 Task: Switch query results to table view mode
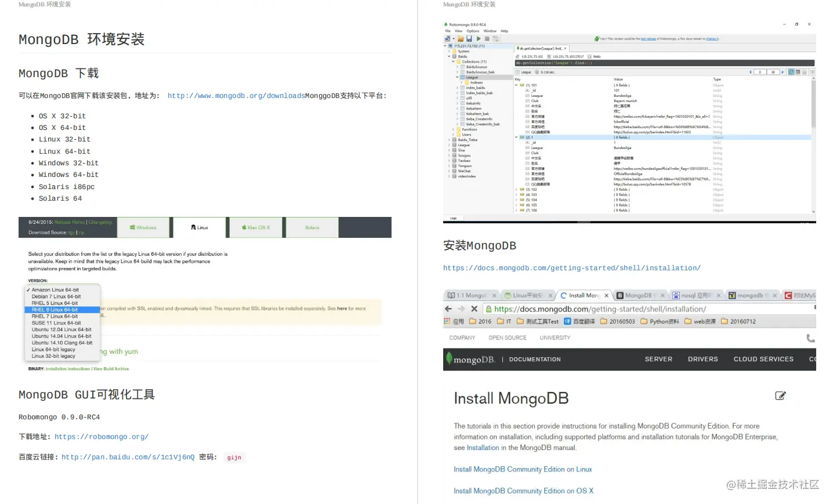tap(798, 72)
